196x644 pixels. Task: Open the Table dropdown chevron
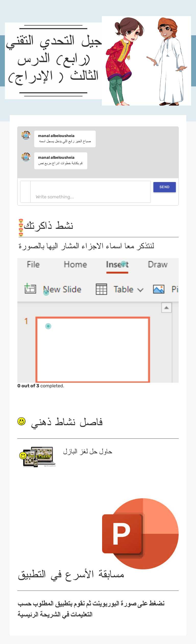point(140,290)
